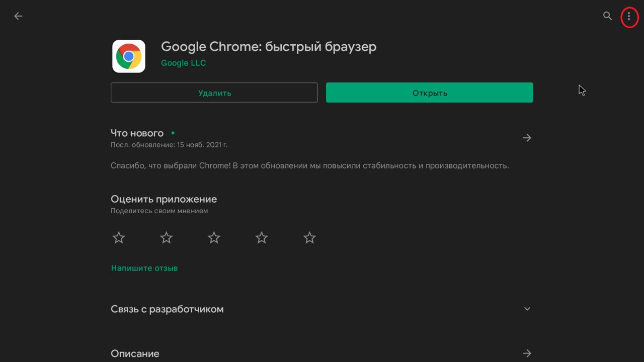Open the Google LLC developer page

(183, 63)
